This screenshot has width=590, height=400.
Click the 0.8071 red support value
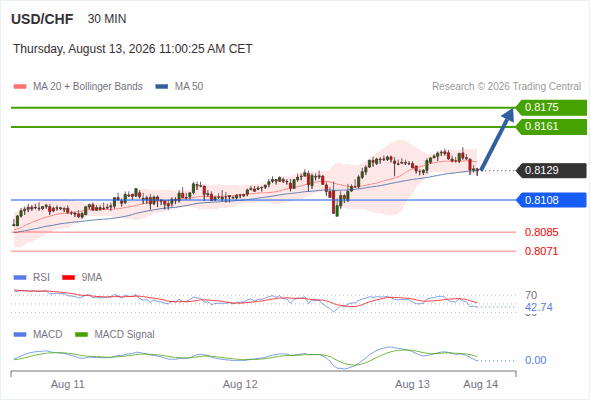(541, 251)
